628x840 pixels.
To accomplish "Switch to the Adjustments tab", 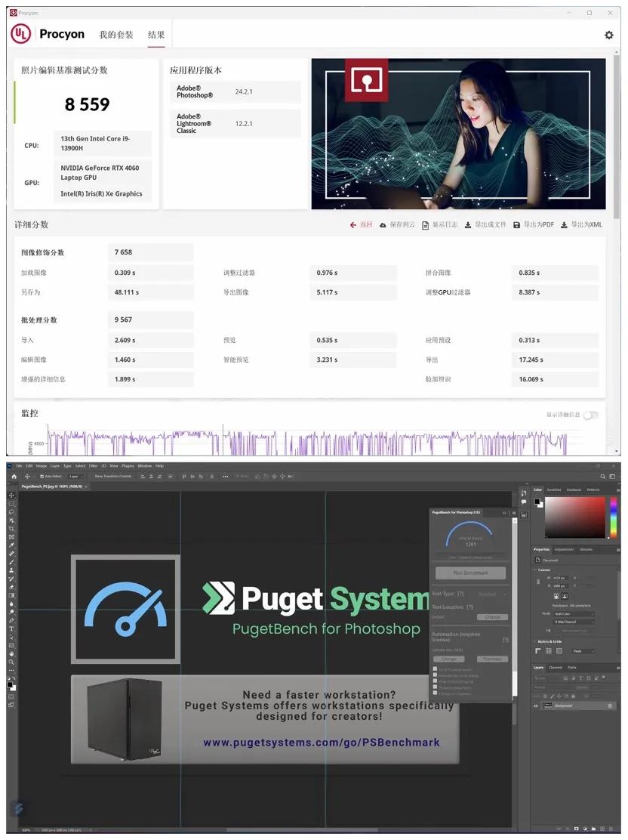I will point(565,550).
